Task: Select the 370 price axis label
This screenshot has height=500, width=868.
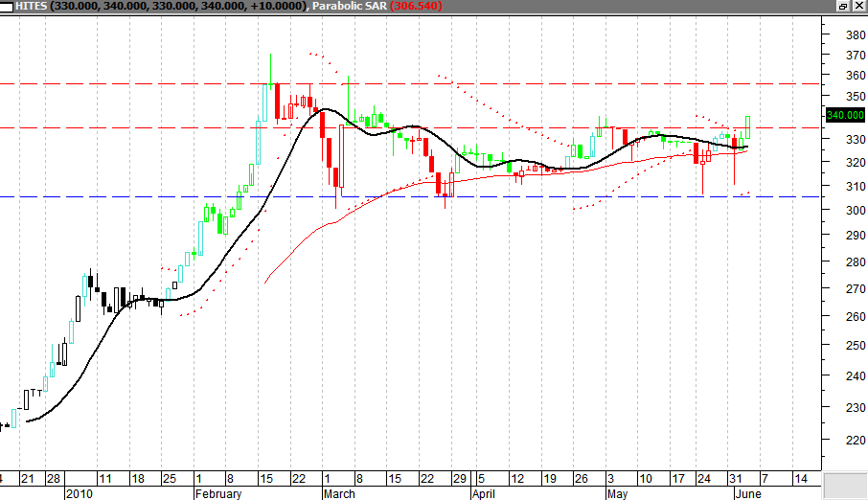Action: click(856, 56)
